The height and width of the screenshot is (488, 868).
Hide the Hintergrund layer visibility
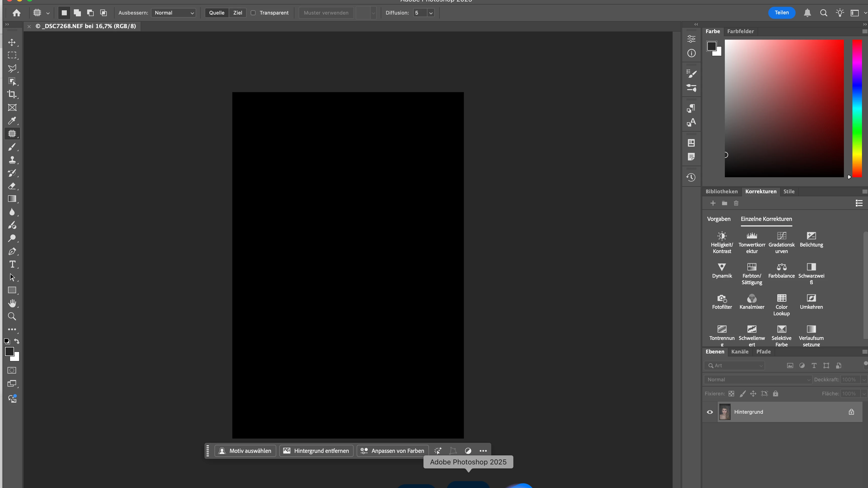click(710, 412)
